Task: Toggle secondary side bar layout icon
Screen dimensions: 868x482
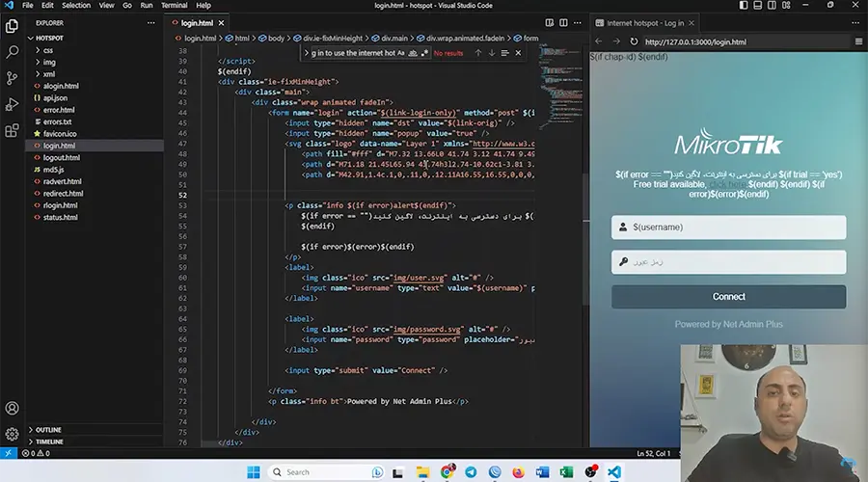Action: point(772,5)
